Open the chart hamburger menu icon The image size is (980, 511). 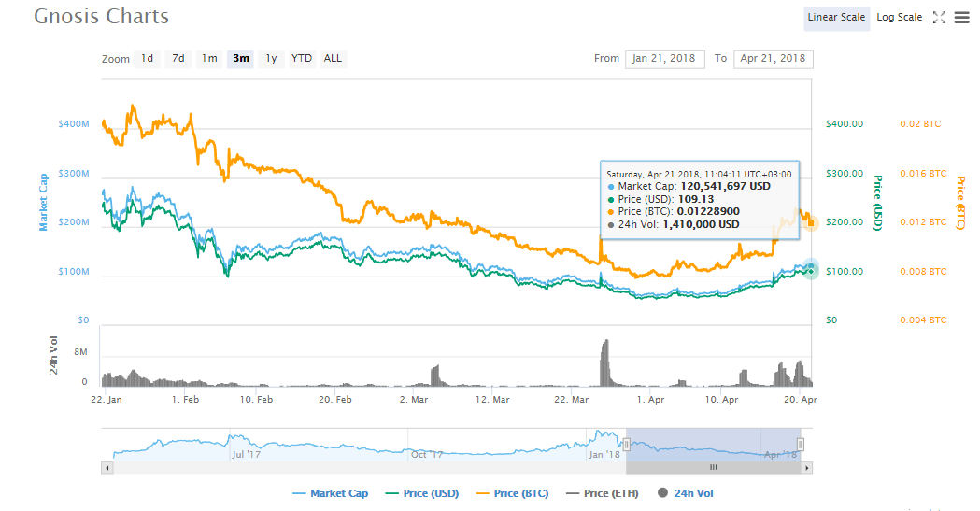click(x=961, y=18)
